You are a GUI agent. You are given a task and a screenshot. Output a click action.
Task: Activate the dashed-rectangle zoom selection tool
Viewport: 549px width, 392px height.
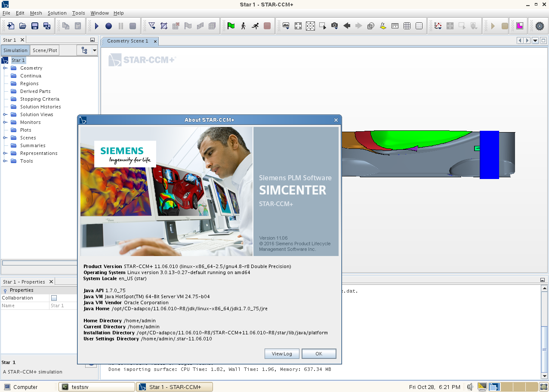[322, 26]
